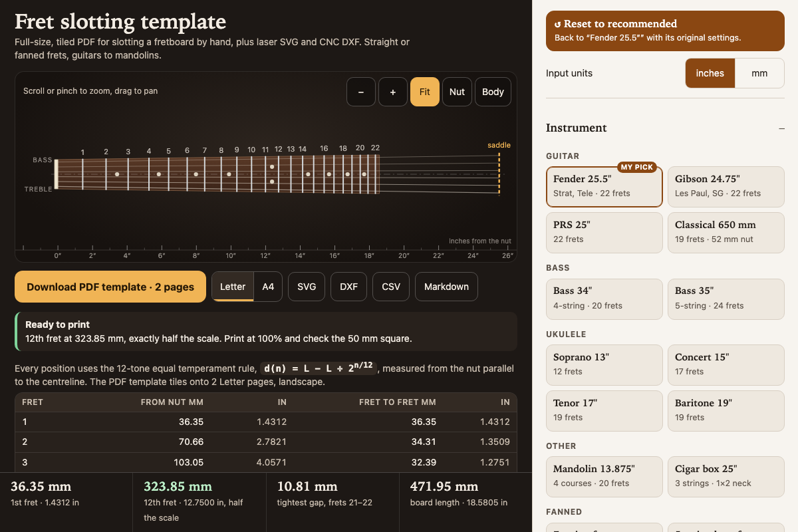Image resolution: width=798 pixels, height=532 pixels.
Task: Export the SVG file
Action: pyautogui.click(x=307, y=287)
